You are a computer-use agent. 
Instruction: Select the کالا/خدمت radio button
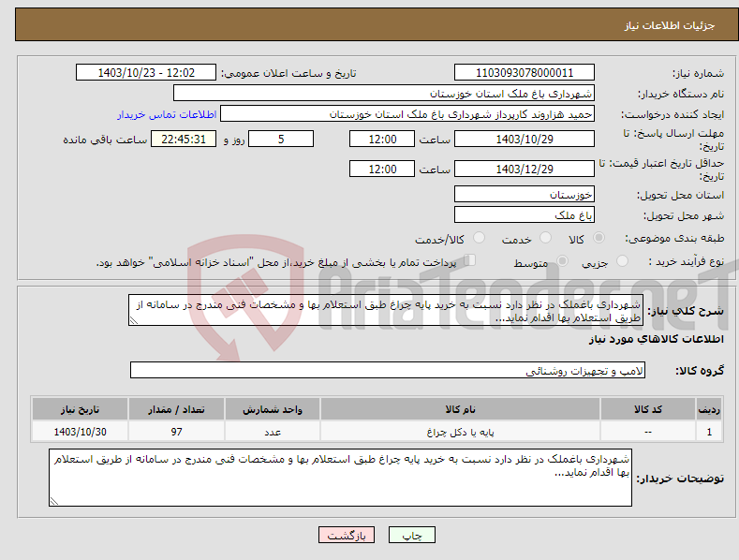(x=479, y=238)
